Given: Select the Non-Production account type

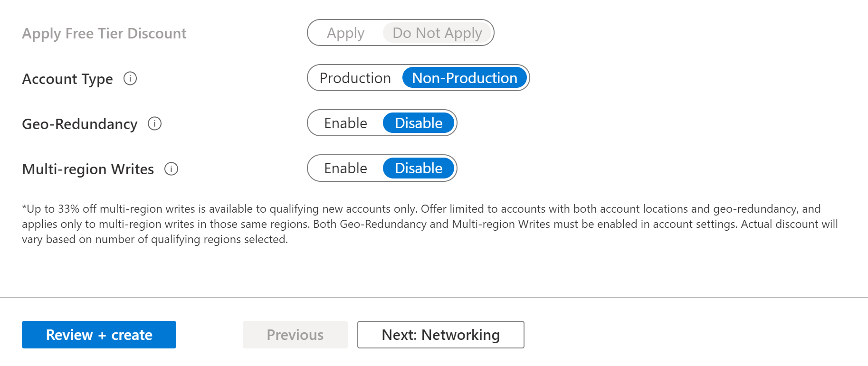Looking at the screenshot, I should point(465,78).
